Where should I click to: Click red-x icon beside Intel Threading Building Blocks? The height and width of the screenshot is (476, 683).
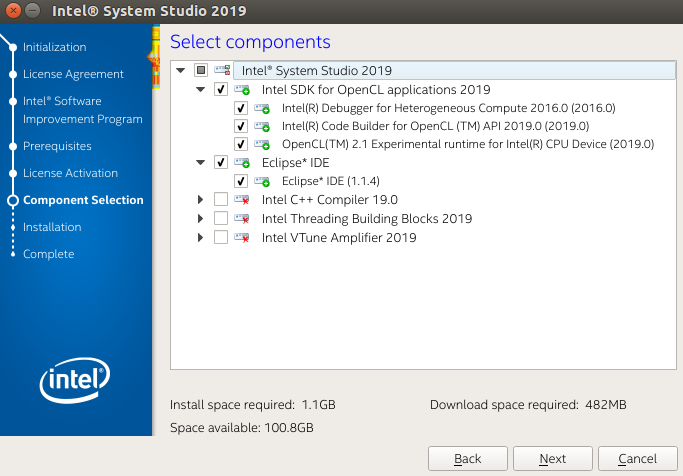[242, 218]
